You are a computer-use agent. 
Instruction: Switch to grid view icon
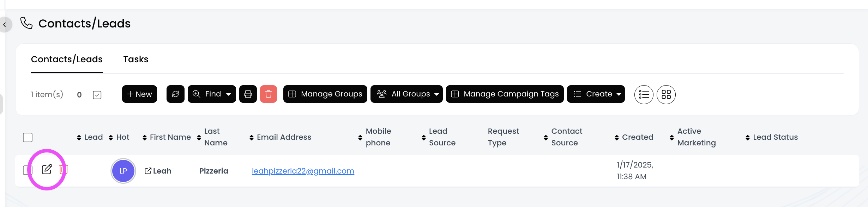(x=666, y=95)
